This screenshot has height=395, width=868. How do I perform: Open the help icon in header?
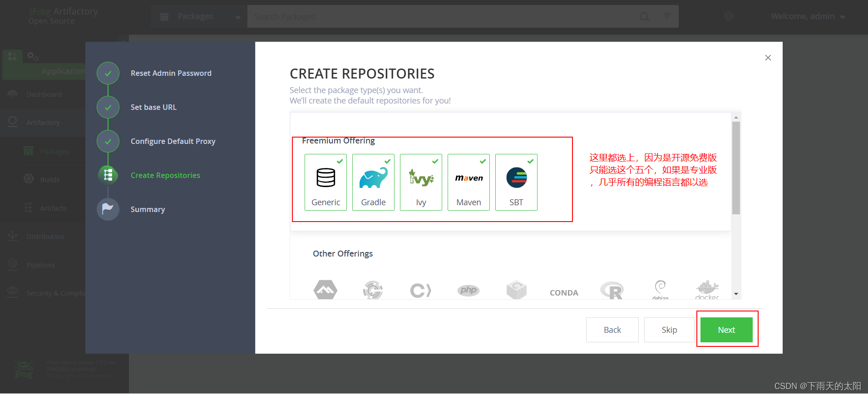coord(729,16)
